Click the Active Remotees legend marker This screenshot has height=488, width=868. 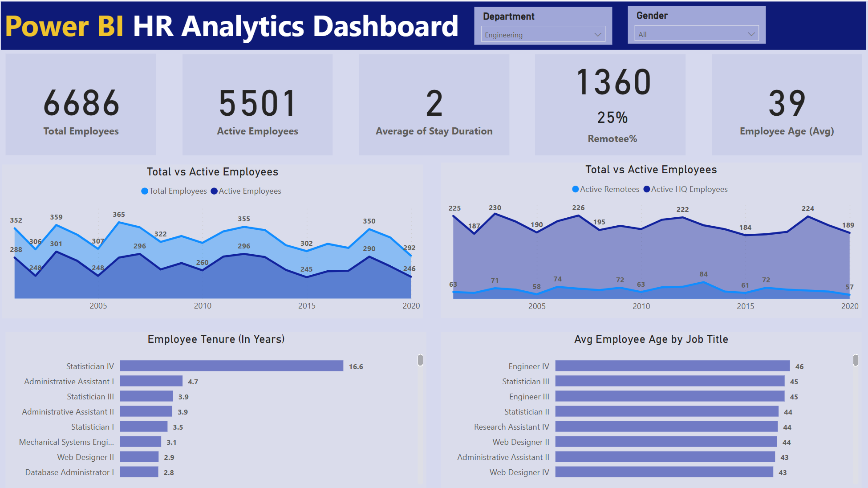tap(576, 189)
